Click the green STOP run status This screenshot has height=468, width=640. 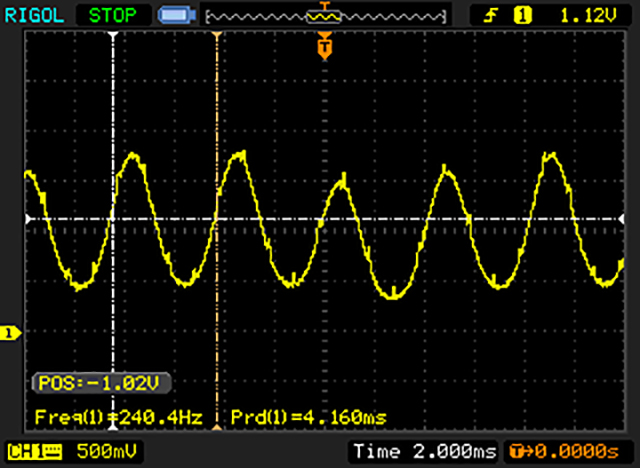[112, 16]
